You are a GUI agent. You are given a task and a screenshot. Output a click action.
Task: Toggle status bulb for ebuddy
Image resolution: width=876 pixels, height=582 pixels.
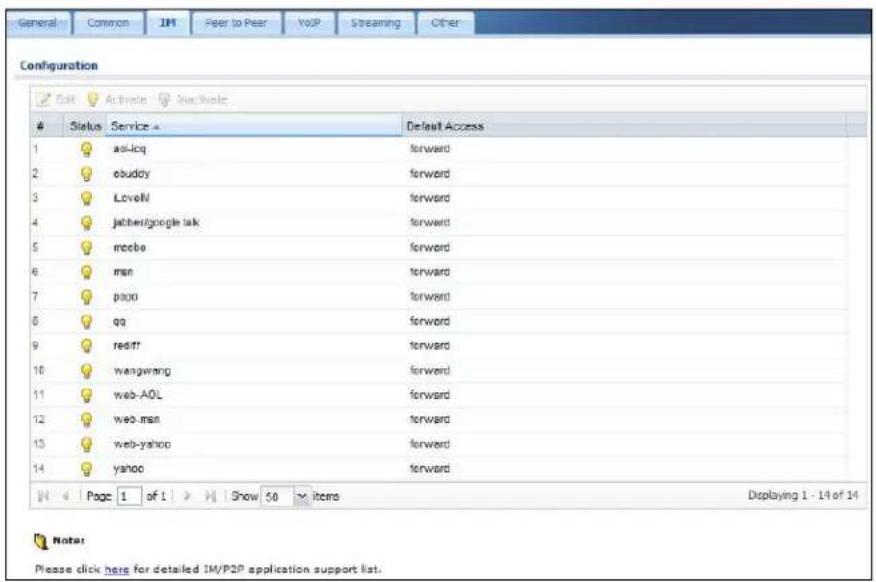pos(87,174)
